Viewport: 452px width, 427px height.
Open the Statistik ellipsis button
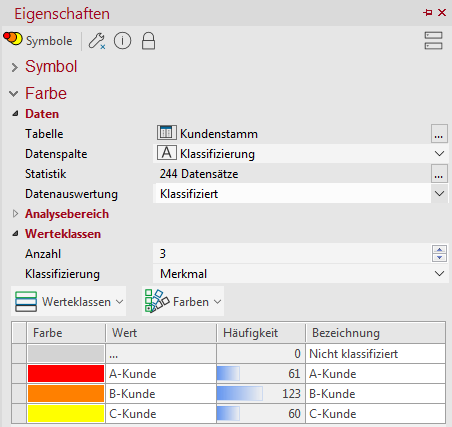[x=439, y=173]
